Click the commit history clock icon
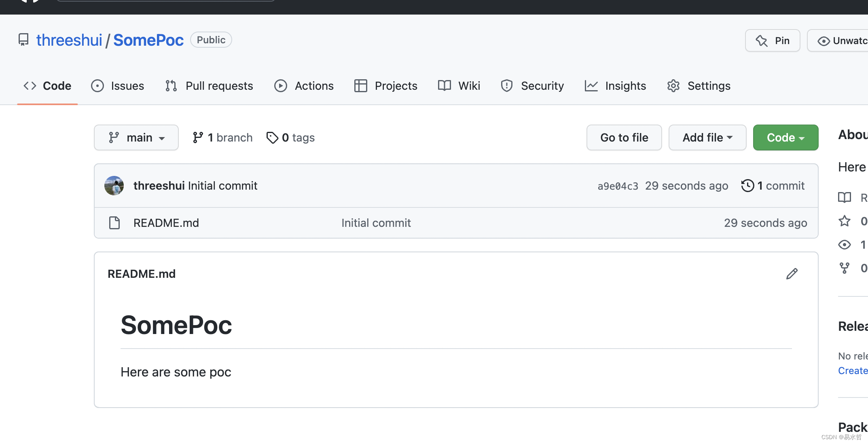Image resolution: width=868 pixels, height=444 pixels. tap(747, 186)
